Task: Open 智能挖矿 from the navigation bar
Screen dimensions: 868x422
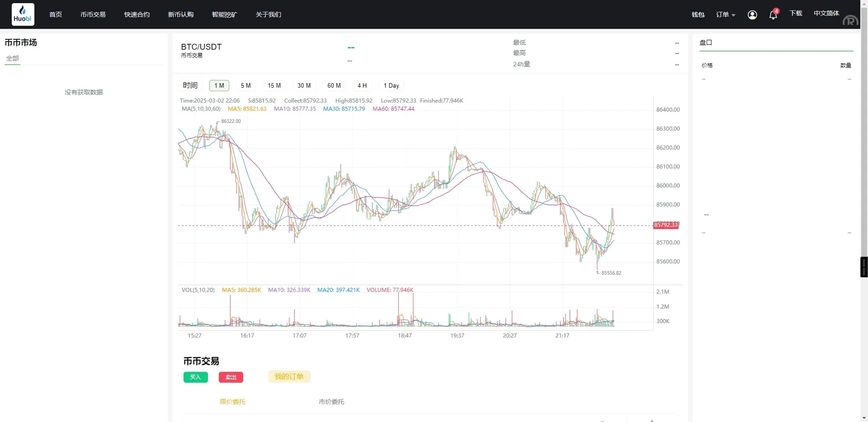Action: tap(224, 14)
